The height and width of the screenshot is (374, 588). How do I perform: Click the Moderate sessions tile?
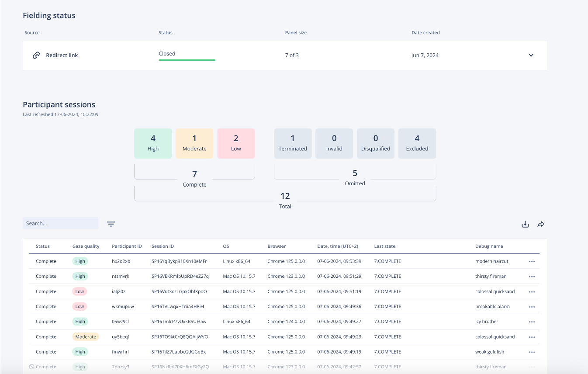pyautogui.click(x=194, y=143)
